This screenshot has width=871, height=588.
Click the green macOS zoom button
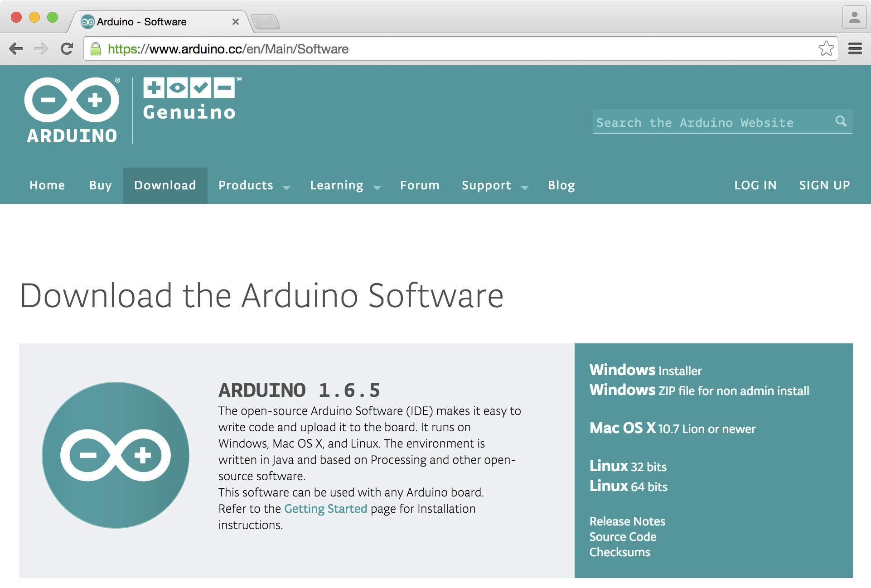(x=53, y=17)
